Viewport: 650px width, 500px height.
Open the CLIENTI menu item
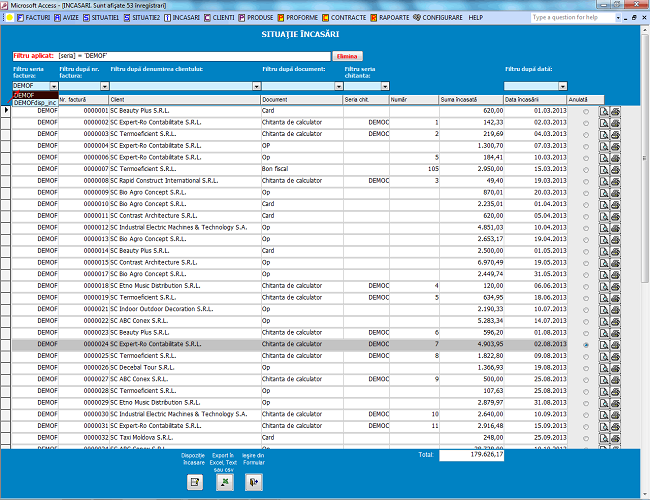point(219,18)
